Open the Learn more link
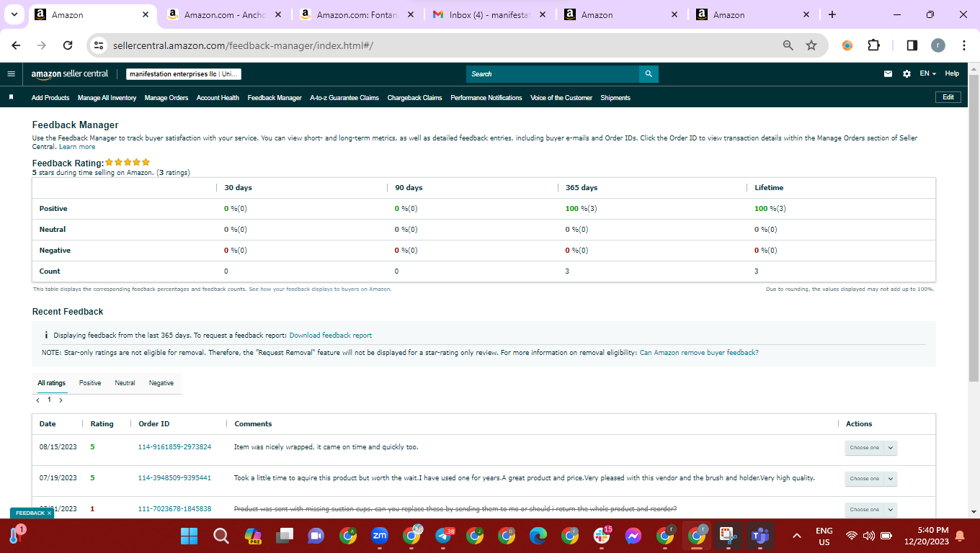 77,147
